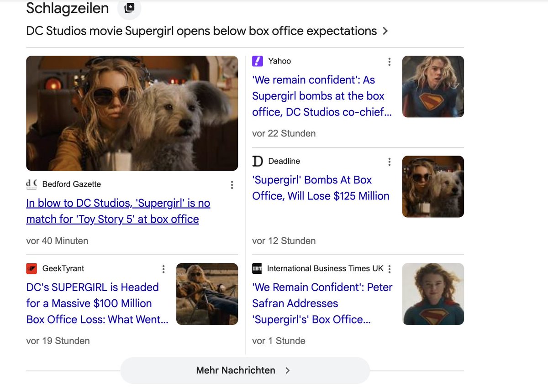The width and height of the screenshot is (548, 392).
Task: Open the three-dot menu for the Yahoo article
Action: pyautogui.click(x=389, y=62)
